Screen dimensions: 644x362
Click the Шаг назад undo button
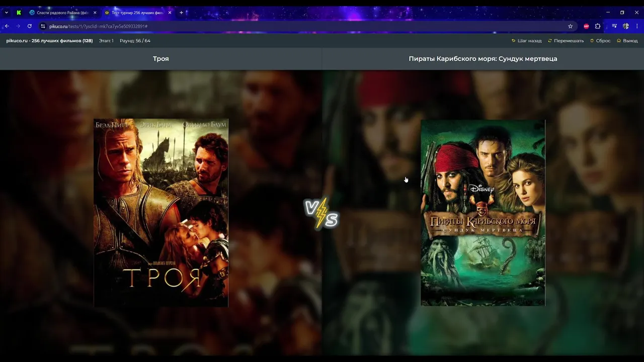pyautogui.click(x=526, y=41)
